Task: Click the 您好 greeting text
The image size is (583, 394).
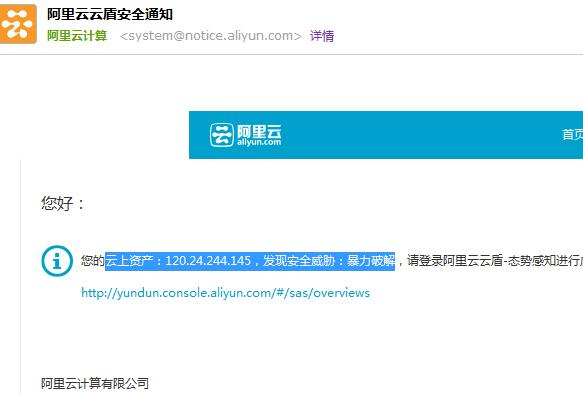Action: [63, 204]
